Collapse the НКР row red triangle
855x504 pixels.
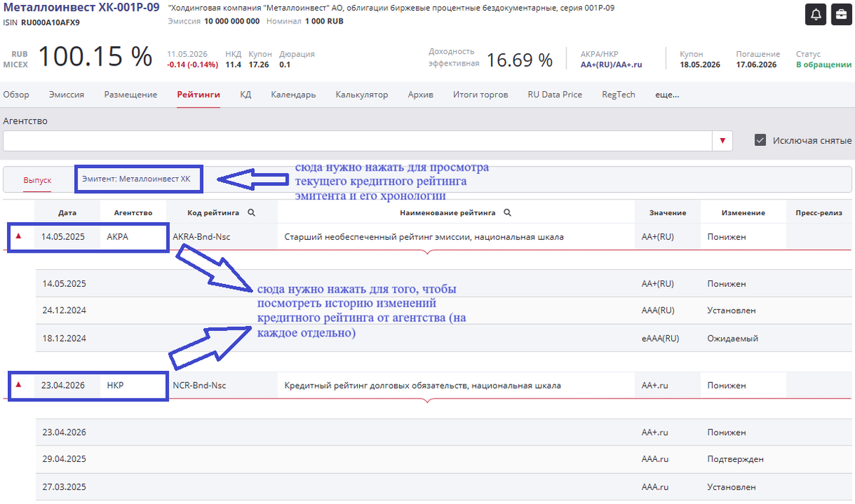click(19, 384)
